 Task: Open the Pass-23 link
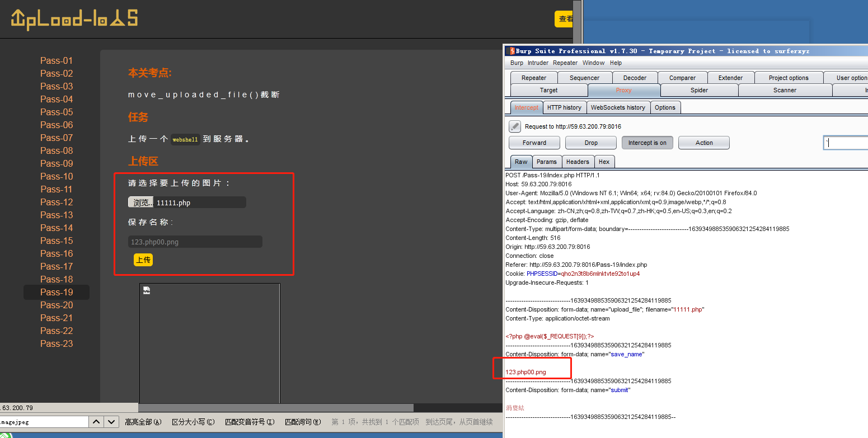57,343
